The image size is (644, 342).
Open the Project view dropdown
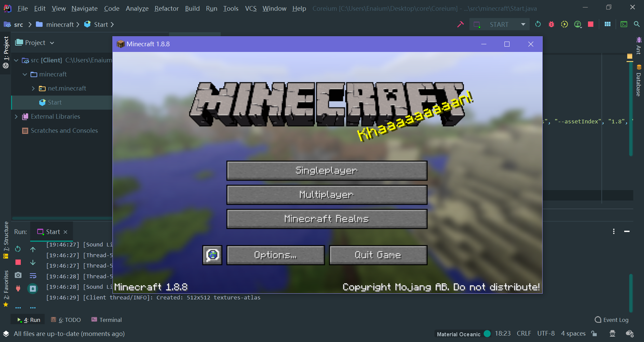coord(35,43)
